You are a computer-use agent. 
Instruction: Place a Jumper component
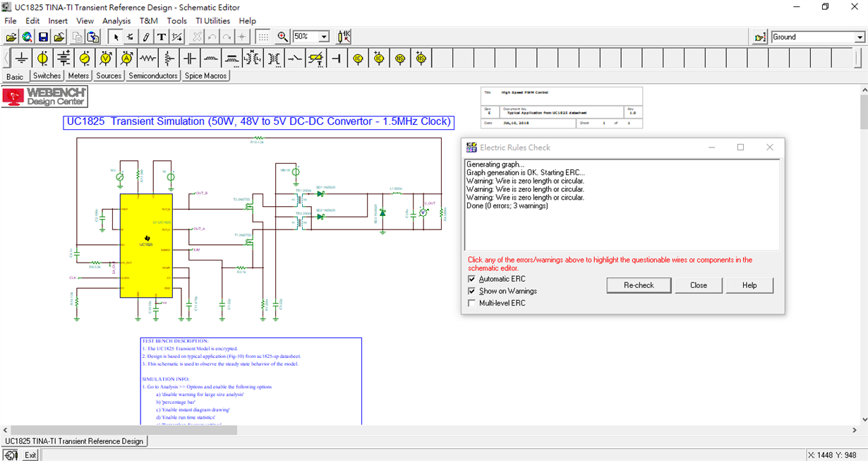pos(336,58)
